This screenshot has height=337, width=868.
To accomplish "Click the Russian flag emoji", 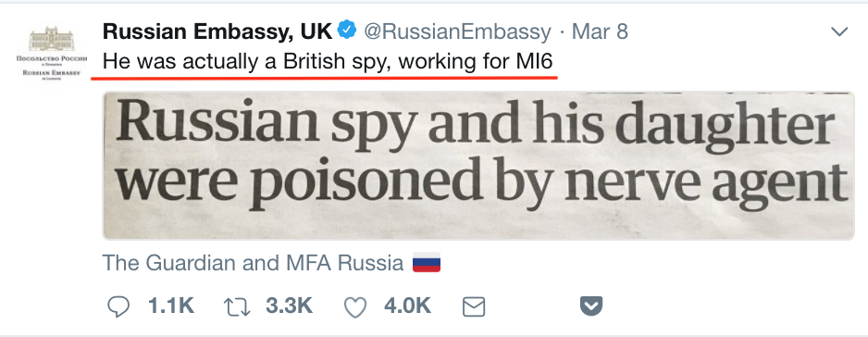I will tap(427, 262).
